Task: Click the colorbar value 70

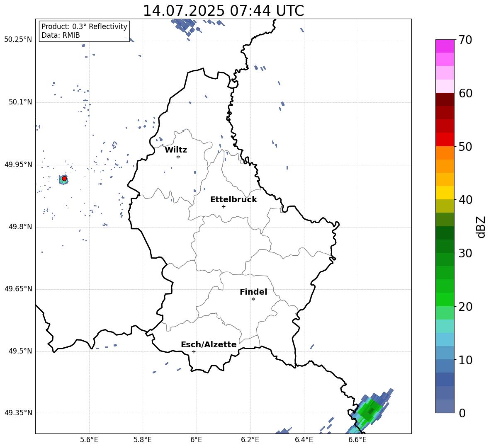Action: [465, 40]
